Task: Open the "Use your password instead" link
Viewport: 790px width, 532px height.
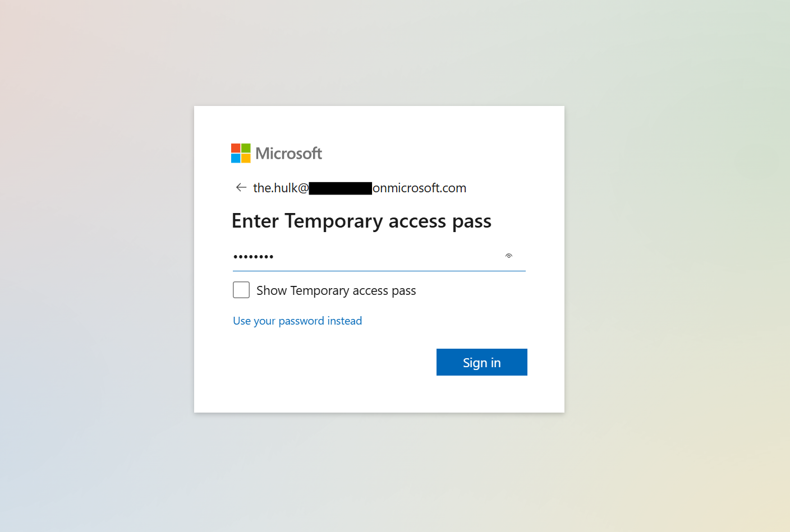Action: [x=297, y=321]
